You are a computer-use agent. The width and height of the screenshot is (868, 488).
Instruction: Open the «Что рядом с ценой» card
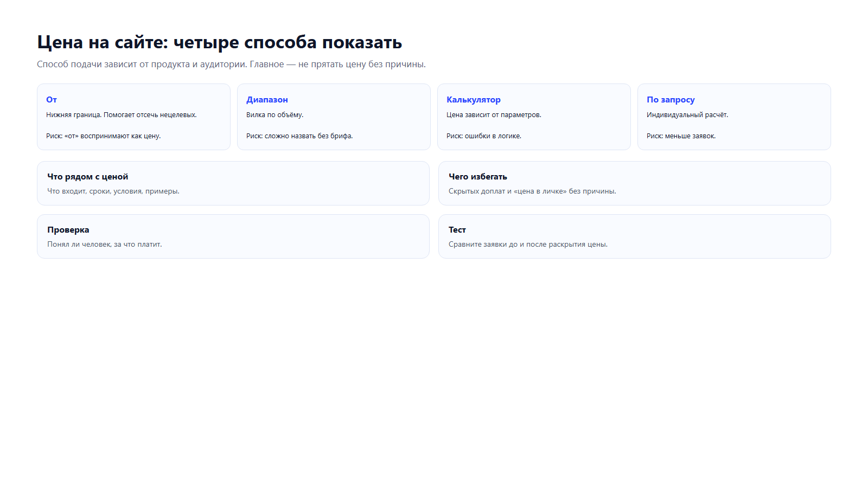pyautogui.click(x=233, y=183)
